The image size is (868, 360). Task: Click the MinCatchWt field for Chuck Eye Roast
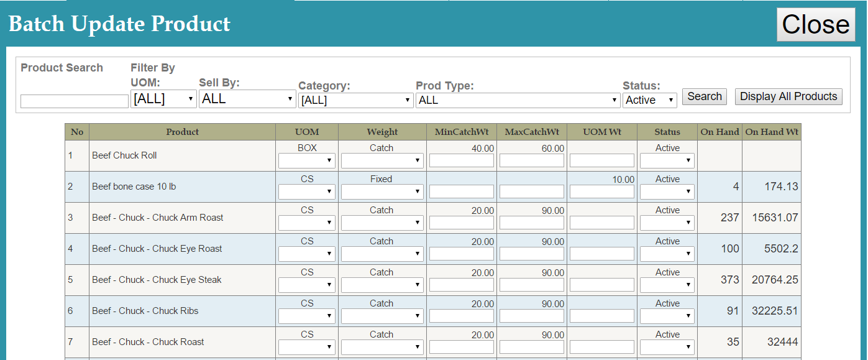462,254
